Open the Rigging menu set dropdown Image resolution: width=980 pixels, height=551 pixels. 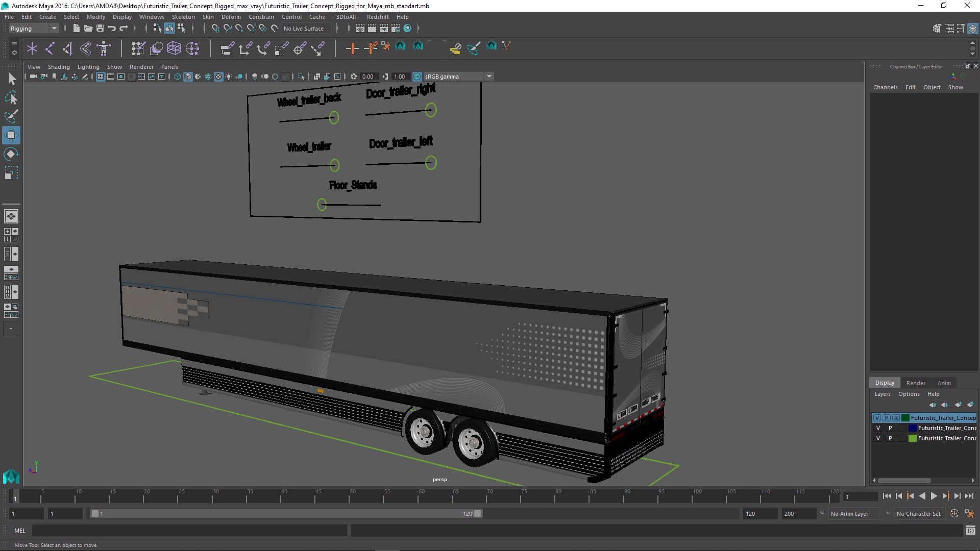pos(54,29)
